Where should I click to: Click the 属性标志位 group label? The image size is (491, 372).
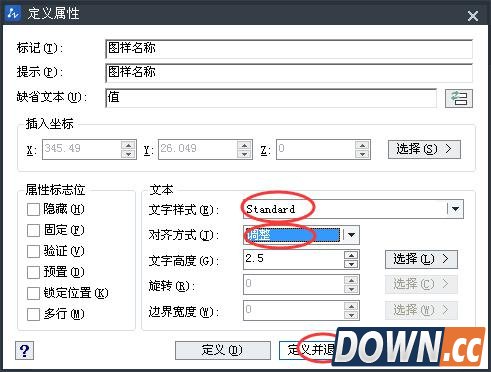[x=56, y=190]
